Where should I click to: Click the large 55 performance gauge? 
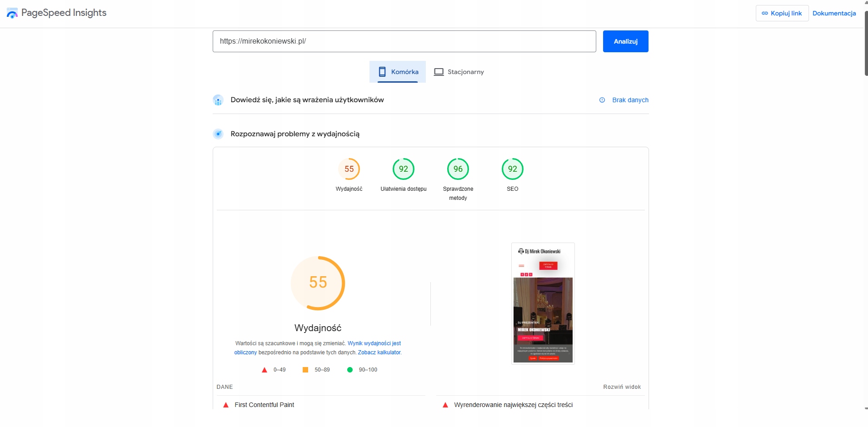point(318,283)
